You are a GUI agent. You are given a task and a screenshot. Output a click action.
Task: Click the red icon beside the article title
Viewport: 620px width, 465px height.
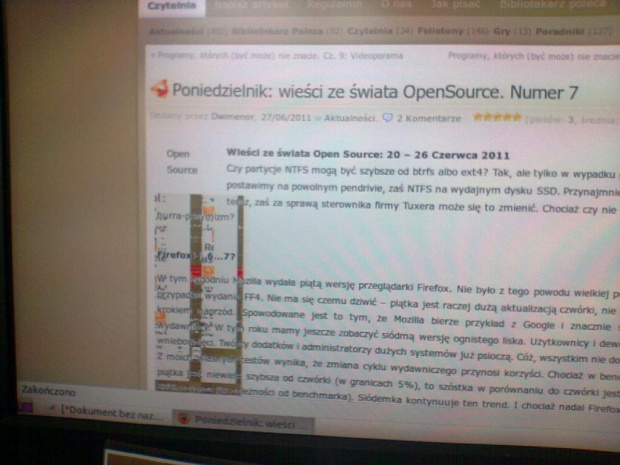pos(157,91)
